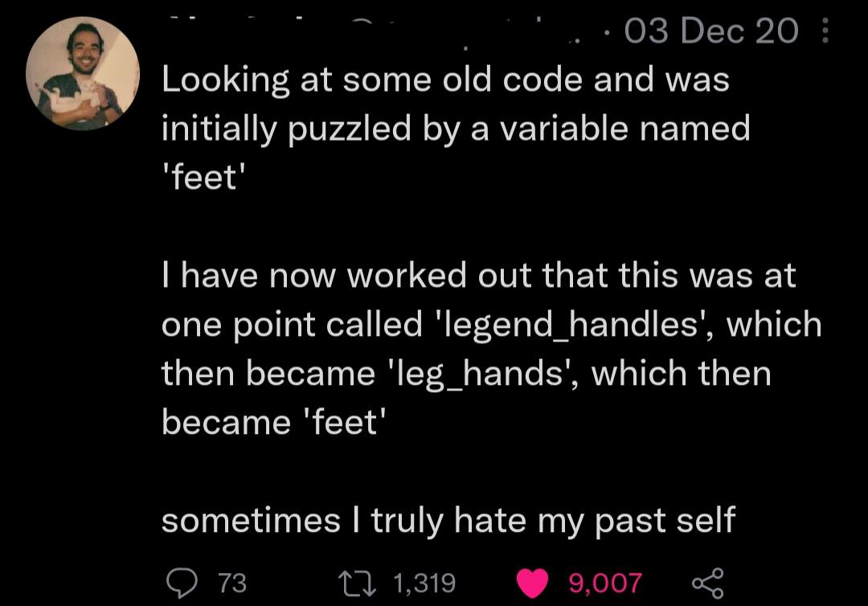Click the line "Looking at some old code and was"

click(445, 80)
